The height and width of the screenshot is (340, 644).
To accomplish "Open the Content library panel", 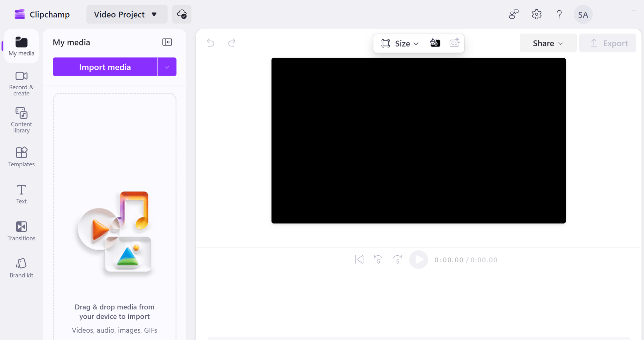I will pos(21,120).
